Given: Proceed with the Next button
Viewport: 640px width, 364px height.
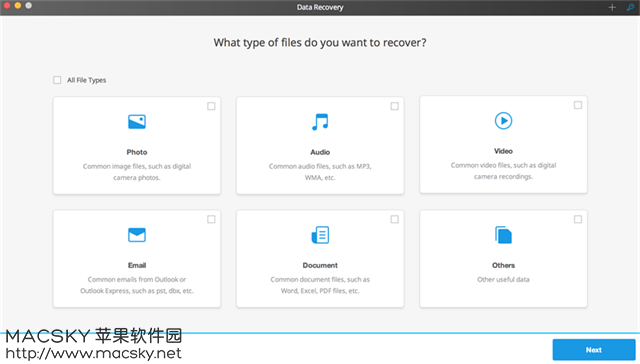Looking at the screenshot, I should [594, 350].
